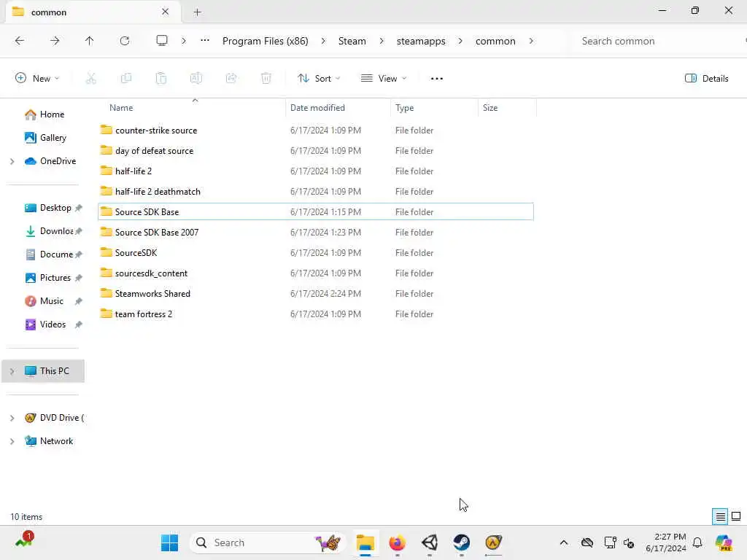Show hidden breadcrumb path with ellipsis
Viewport: 747px width, 560px height.
pyautogui.click(x=205, y=41)
